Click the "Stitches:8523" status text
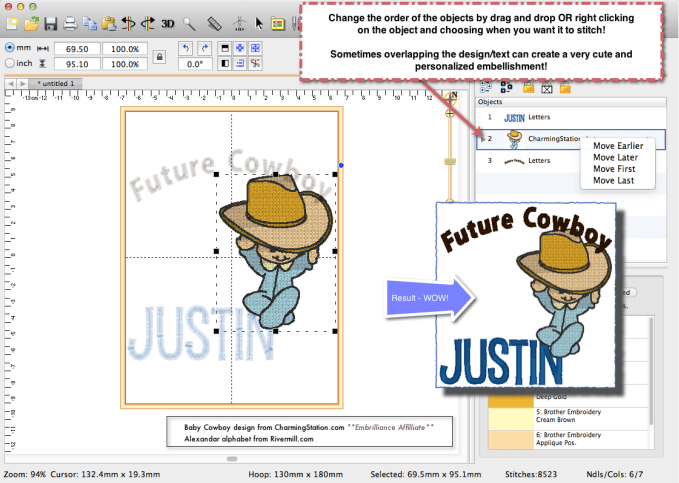 531,474
